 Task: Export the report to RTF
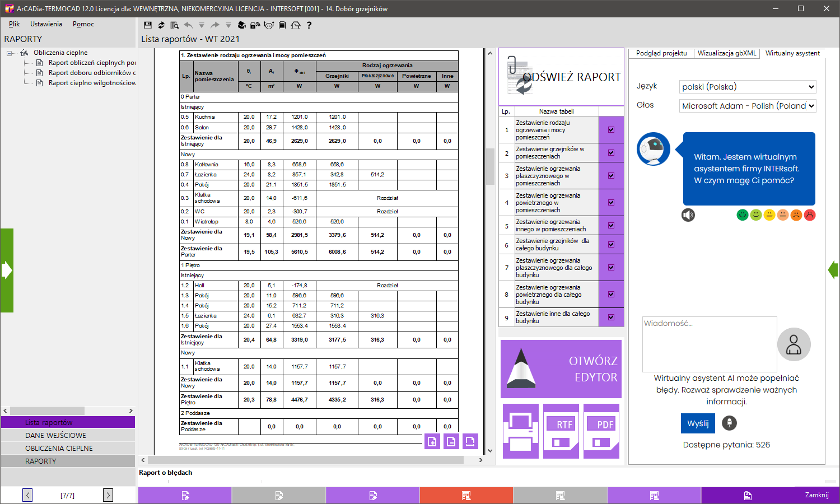tap(561, 431)
